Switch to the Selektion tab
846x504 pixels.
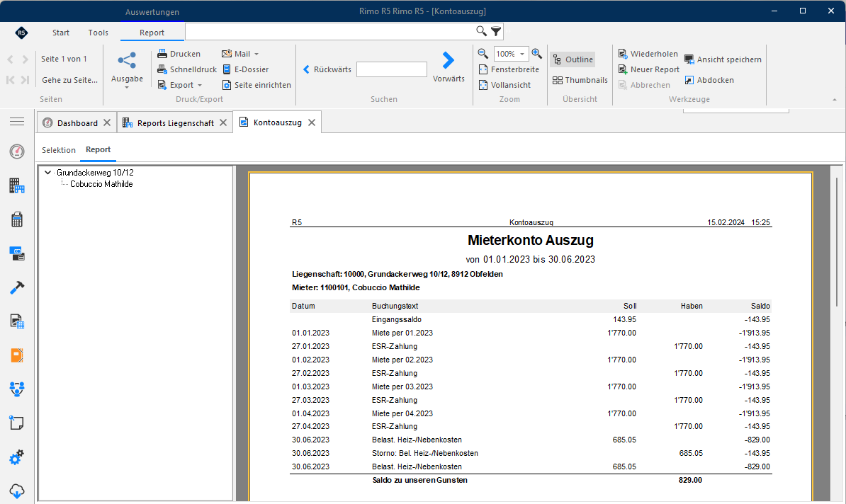click(59, 150)
